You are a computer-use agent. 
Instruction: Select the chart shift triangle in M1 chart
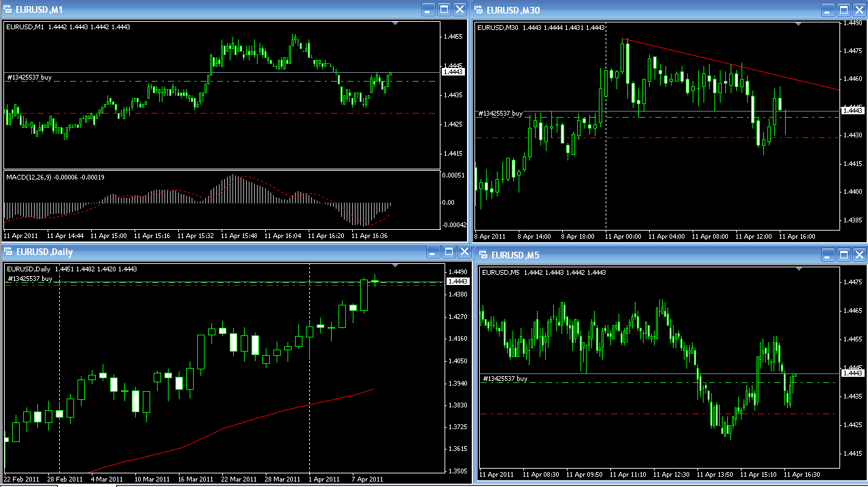[x=396, y=24]
